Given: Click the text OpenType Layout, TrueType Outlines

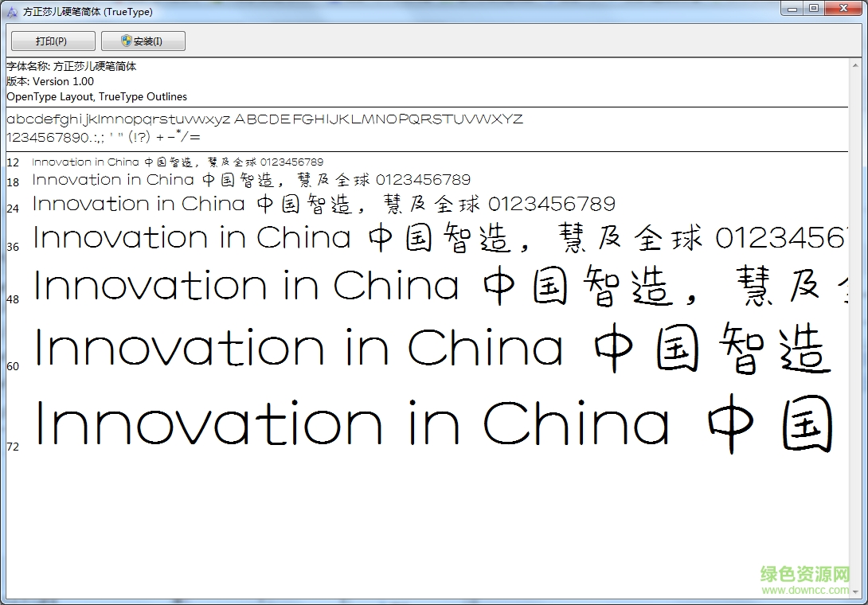Looking at the screenshot, I should click(x=97, y=96).
